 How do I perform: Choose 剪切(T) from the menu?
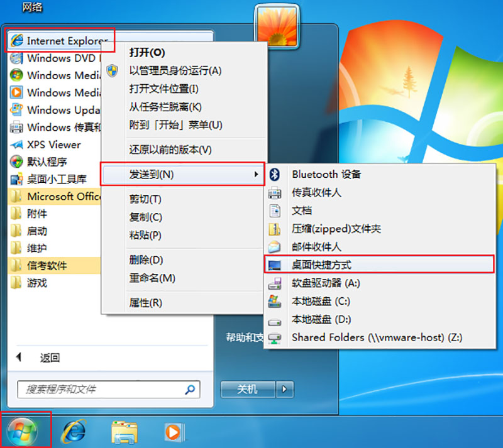coord(182,199)
